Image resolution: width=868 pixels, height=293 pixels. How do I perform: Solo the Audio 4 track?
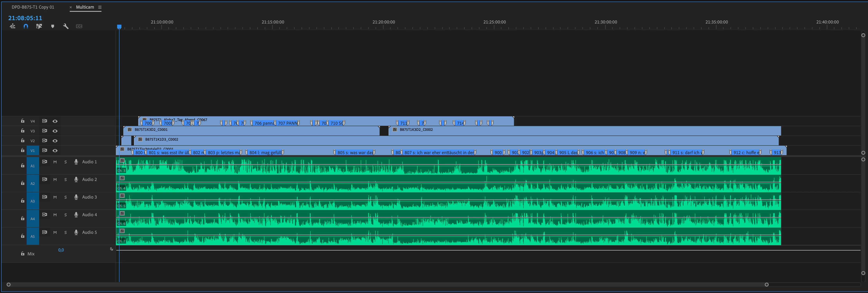point(65,215)
